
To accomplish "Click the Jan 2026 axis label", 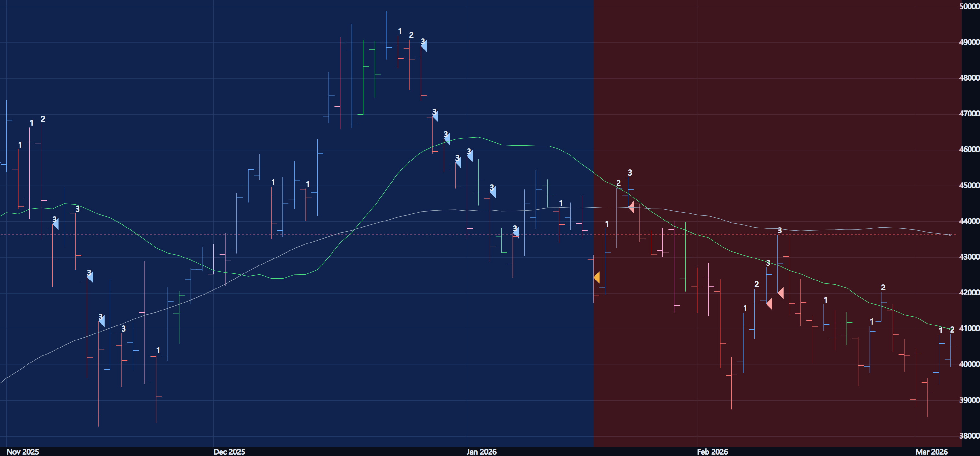I will [x=482, y=452].
